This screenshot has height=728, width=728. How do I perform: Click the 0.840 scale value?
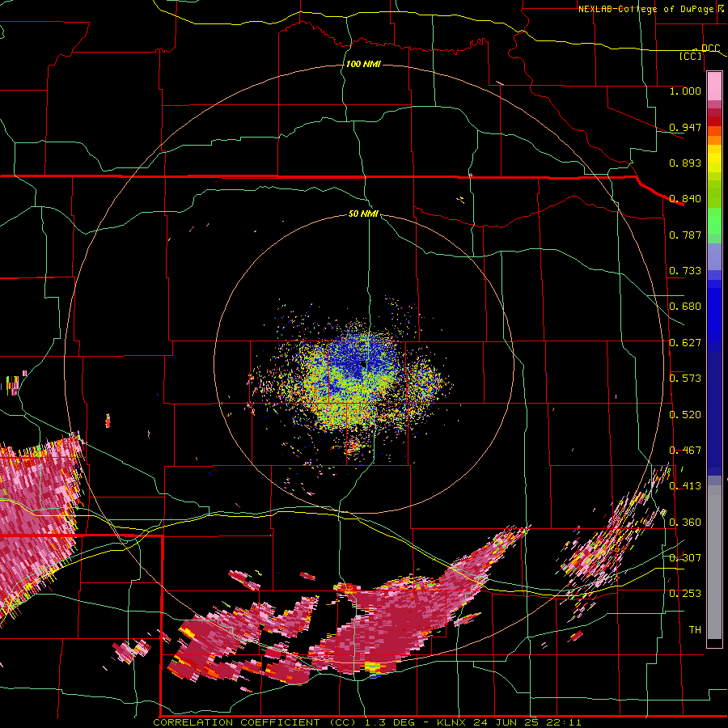(685, 199)
